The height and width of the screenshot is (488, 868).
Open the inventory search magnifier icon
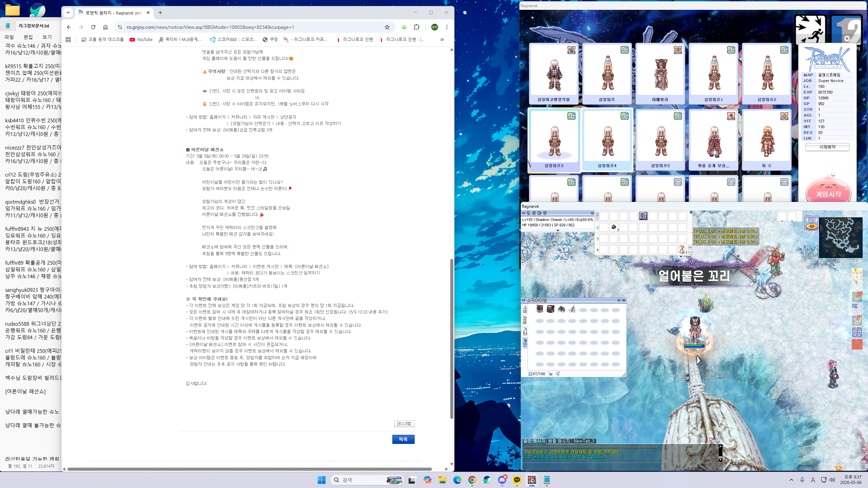[557, 374]
